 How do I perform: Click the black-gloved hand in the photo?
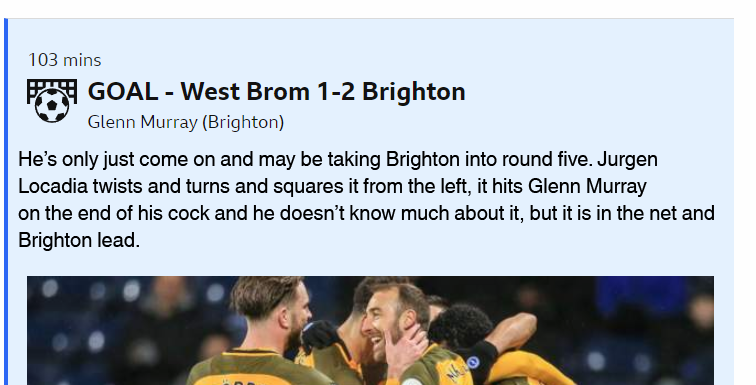[x=320, y=339]
